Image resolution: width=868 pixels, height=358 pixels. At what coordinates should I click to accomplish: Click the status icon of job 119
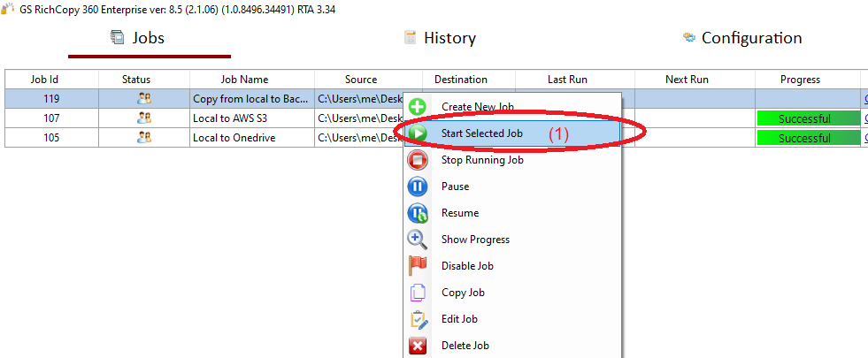pos(144,98)
